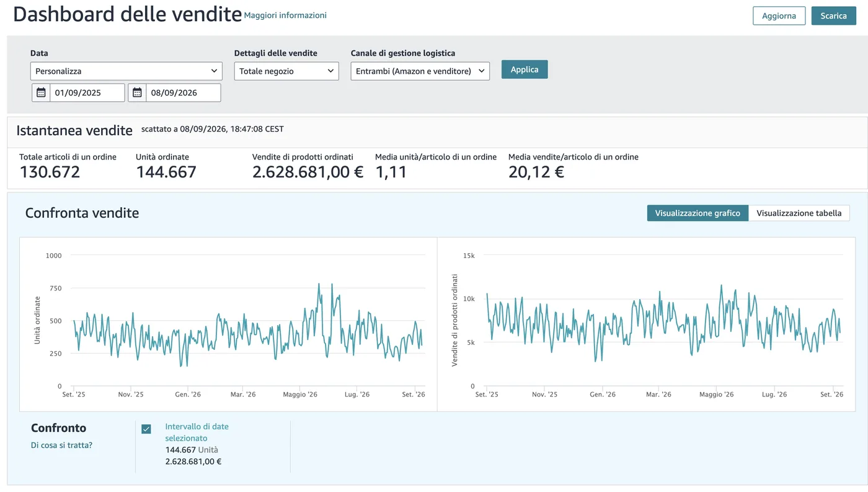
Task: Click the Istantanea vendite heading
Action: [x=74, y=130]
